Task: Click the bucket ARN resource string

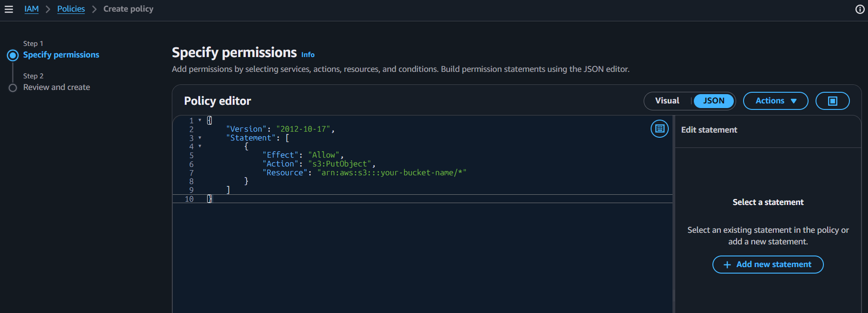Action: coord(392,172)
